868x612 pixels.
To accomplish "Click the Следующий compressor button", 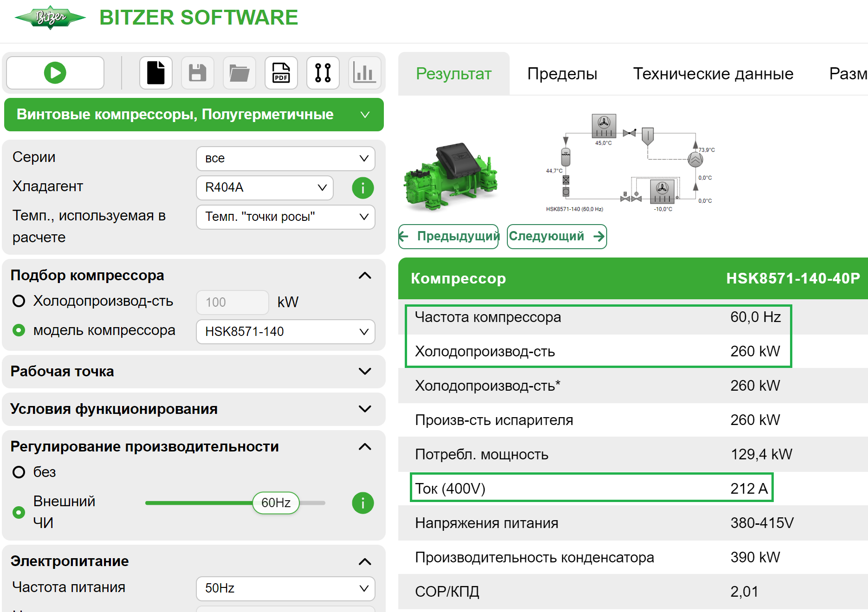I will tap(557, 237).
